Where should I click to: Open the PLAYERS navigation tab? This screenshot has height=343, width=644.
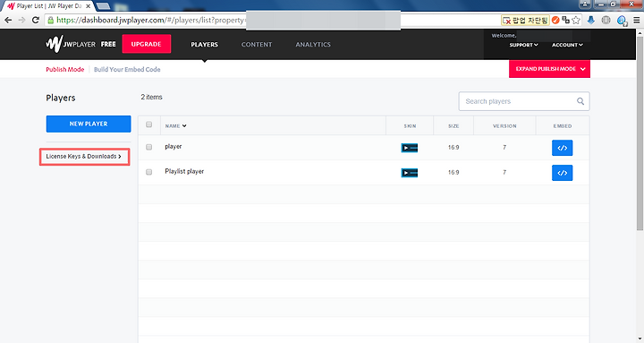tap(204, 45)
